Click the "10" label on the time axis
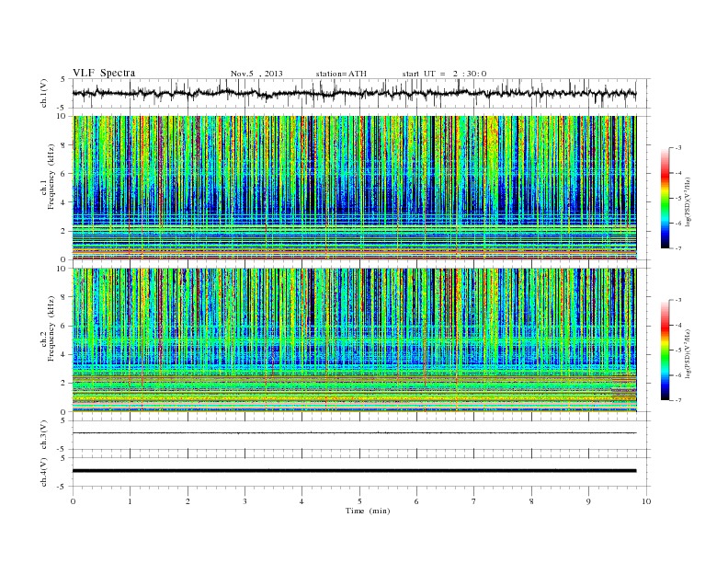Viewport: 728px width, 563px height. [646, 501]
